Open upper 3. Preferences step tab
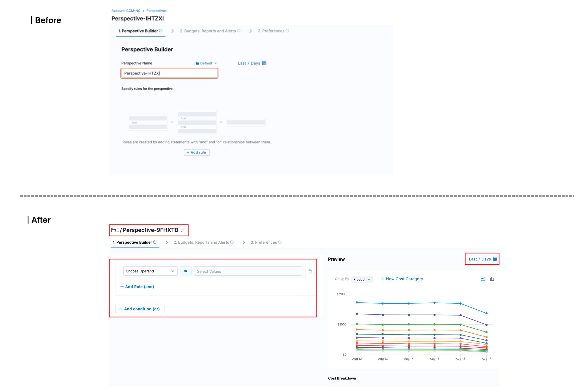This screenshot has height=392, width=588. pos(271,31)
